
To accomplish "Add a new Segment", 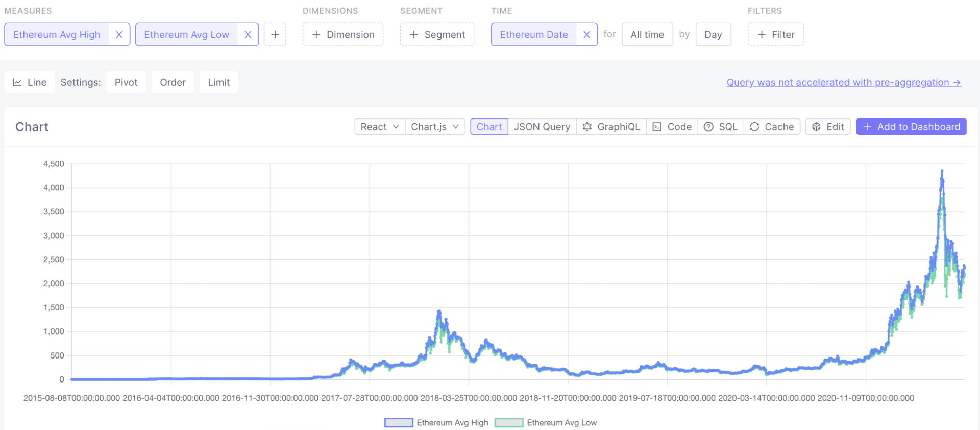I will [x=437, y=35].
